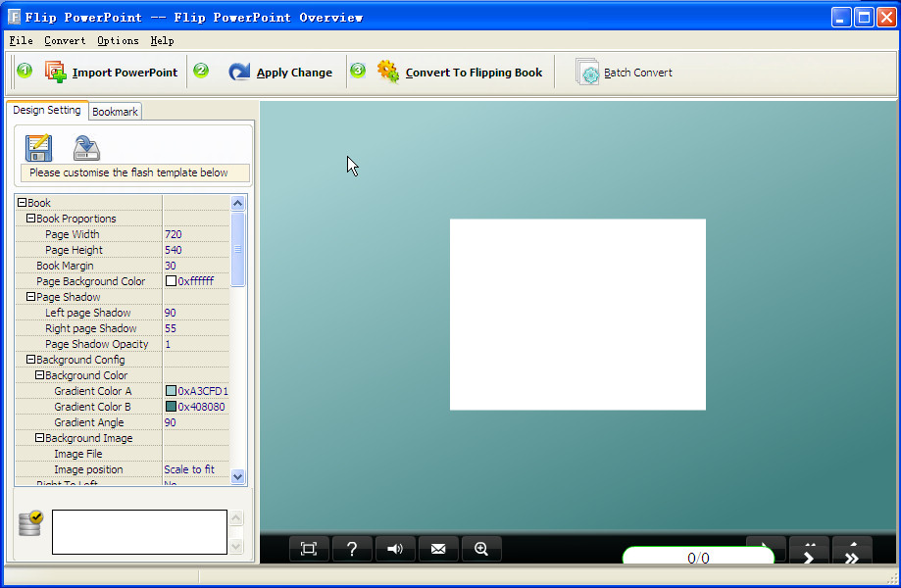Collapse the Book Proportions node
The width and height of the screenshot is (901, 588).
[31, 219]
